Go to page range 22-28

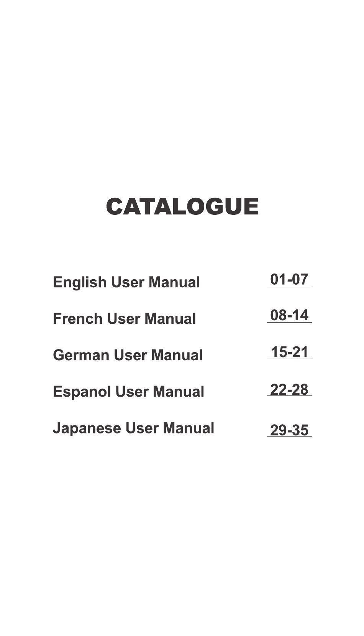pyautogui.click(x=289, y=389)
